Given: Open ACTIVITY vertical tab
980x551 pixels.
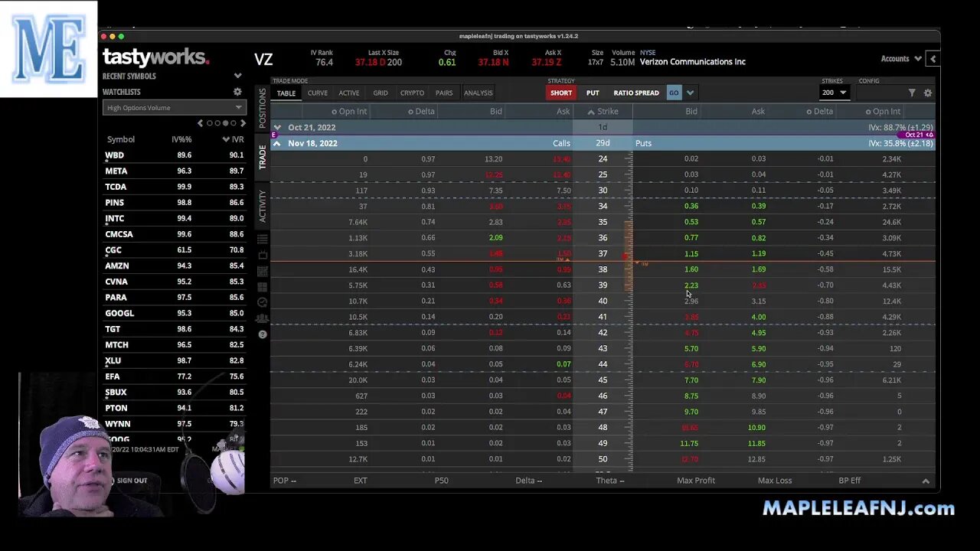Looking at the screenshot, I should pyautogui.click(x=263, y=206).
